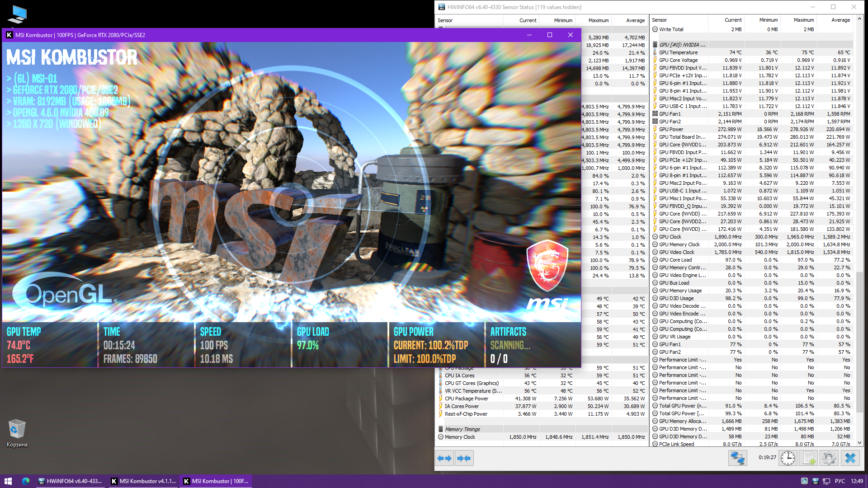The width and height of the screenshot is (868, 488).
Task: Collapse the Memory Timings sensor group
Action: pyautogui.click(x=462, y=429)
